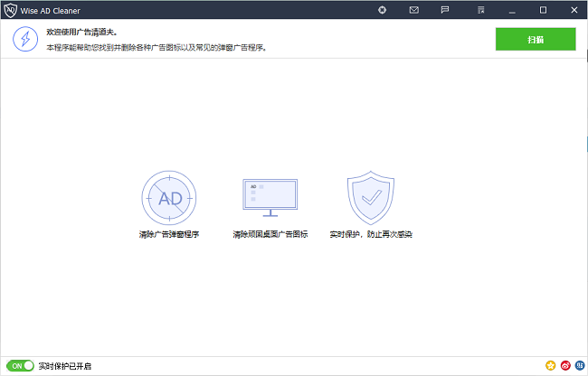This screenshot has width=588, height=376.
Task: Click the 清除顽固桌面广告图标 label
Action: [270, 234]
